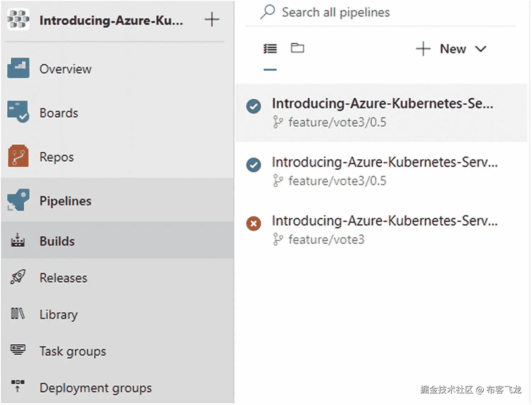Viewport: 532px width, 405px height.
Task: Click the Overview icon in sidebar
Action: [18, 68]
